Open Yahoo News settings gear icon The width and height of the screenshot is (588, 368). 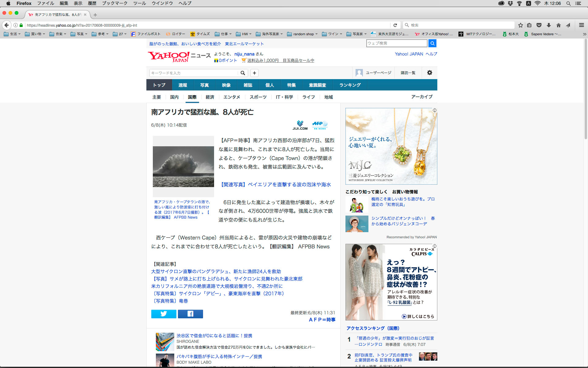429,73
